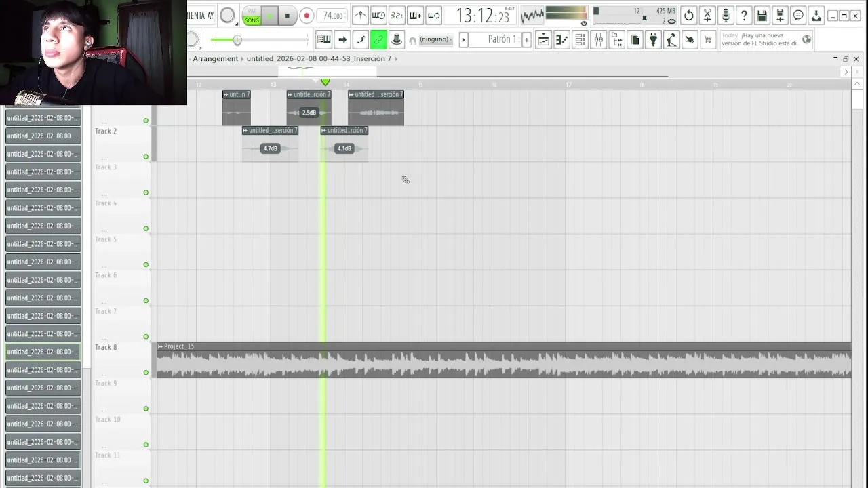The image size is (868, 488).
Task: Toggle the green link icon
Action: (x=378, y=40)
